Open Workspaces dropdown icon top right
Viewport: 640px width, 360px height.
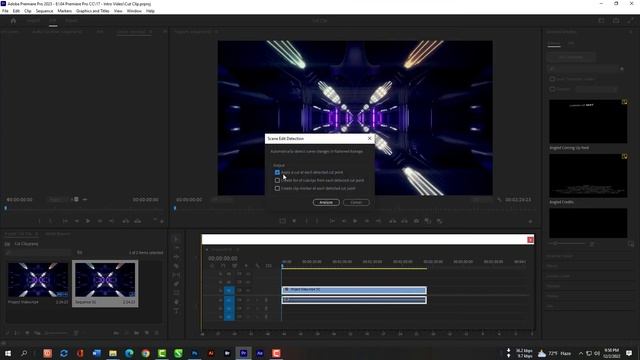(x=601, y=20)
